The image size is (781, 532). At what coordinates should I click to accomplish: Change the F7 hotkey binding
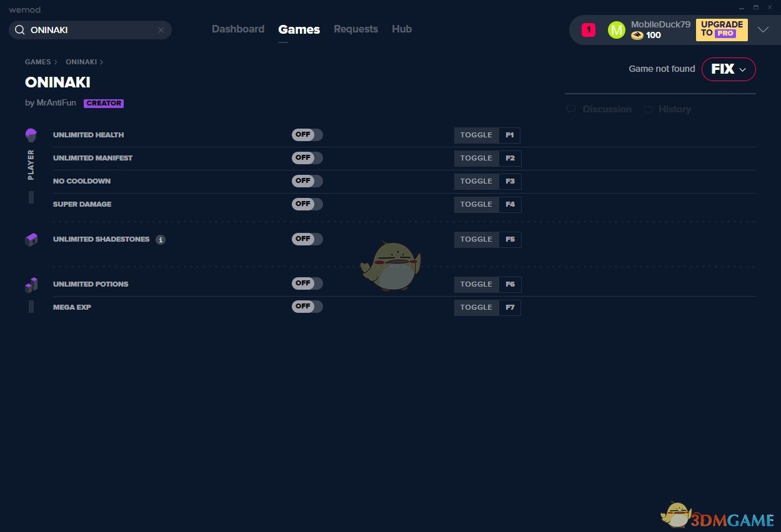[510, 307]
